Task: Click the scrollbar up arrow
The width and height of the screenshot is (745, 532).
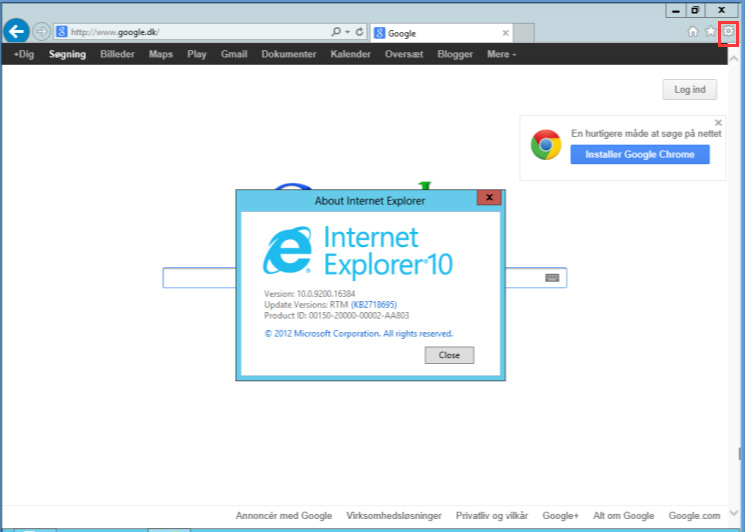Action: [x=734, y=59]
